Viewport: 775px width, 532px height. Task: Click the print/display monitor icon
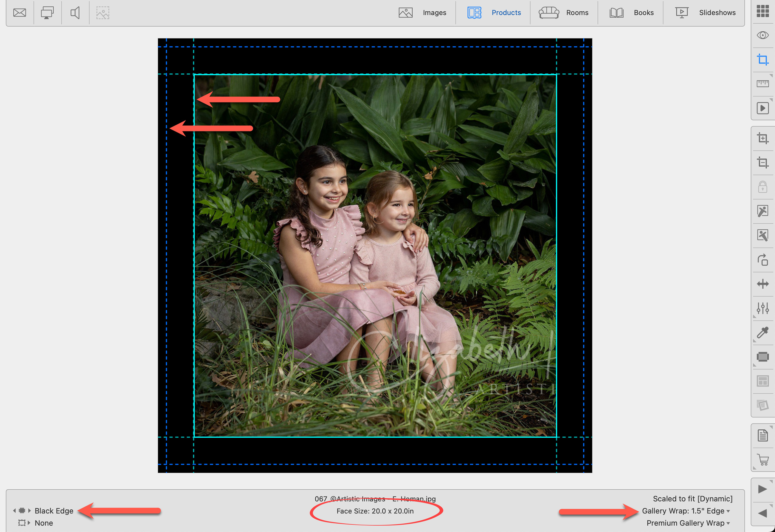pyautogui.click(x=47, y=13)
